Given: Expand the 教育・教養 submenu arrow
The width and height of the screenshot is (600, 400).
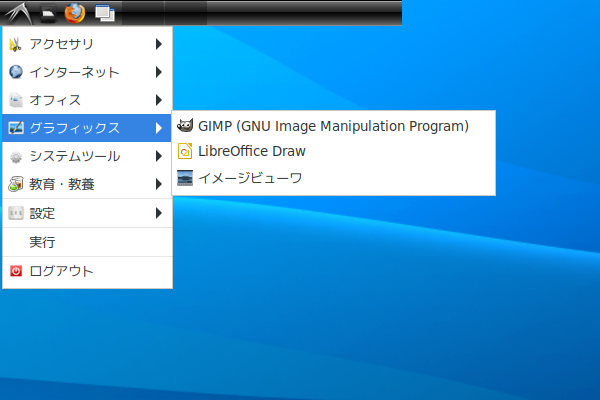Looking at the screenshot, I should pos(159,184).
